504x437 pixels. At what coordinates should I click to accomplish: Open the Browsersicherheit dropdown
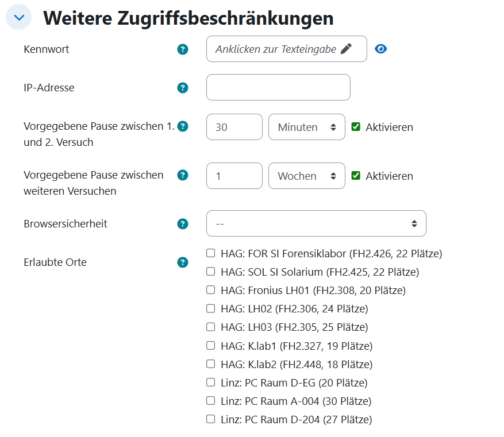pyautogui.click(x=316, y=223)
